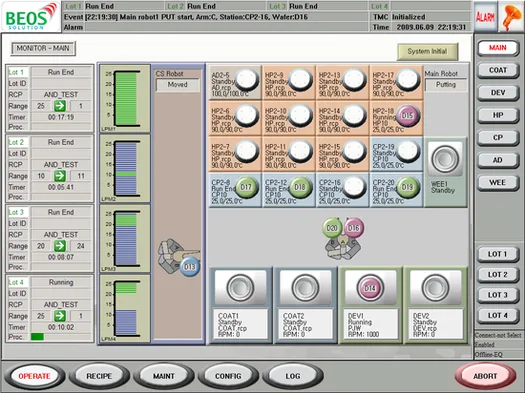
Task: Open the COAT monitor tab
Action: [498, 70]
